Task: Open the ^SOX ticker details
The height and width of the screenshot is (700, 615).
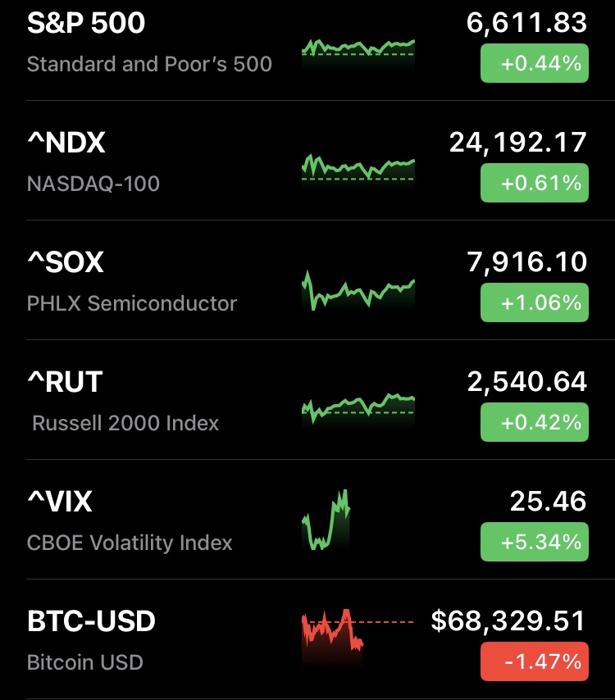Action: coord(66,263)
